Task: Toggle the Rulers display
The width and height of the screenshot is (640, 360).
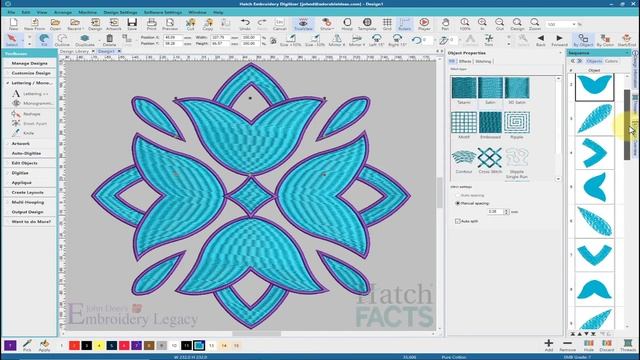Action: click(x=404, y=24)
